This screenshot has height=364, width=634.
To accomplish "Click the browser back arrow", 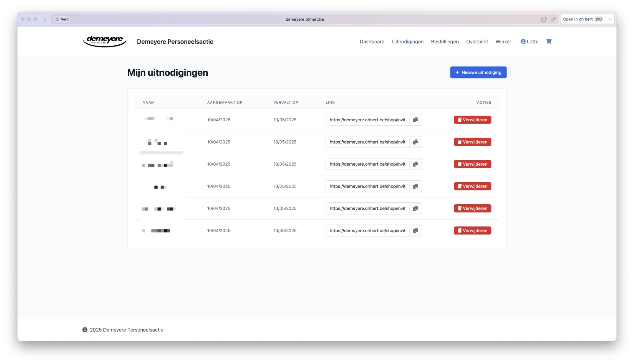I will click(45, 19).
